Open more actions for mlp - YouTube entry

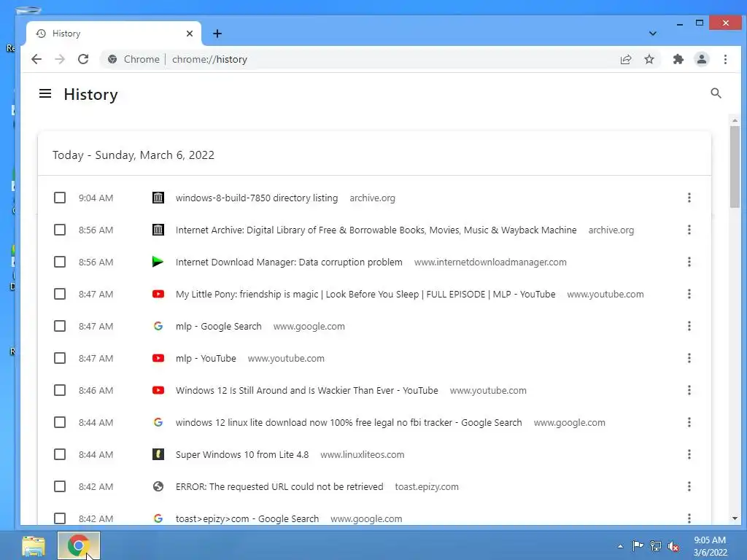689,358
